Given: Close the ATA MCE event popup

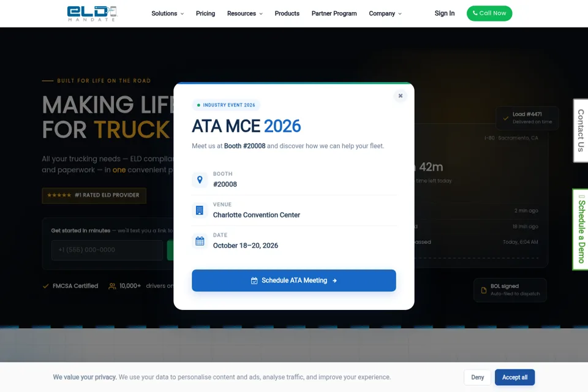Looking at the screenshot, I should [401, 96].
